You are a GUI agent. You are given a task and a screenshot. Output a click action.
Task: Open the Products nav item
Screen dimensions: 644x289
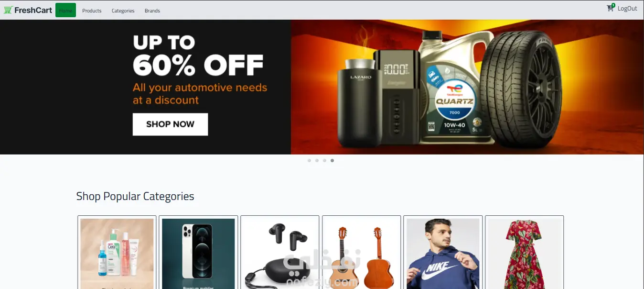click(x=92, y=11)
